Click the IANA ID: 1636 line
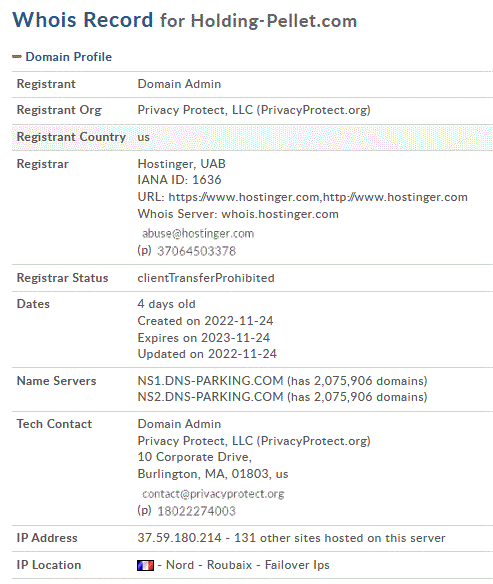Viewport: 493px width, 584px height. pyautogui.click(x=179, y=180)
